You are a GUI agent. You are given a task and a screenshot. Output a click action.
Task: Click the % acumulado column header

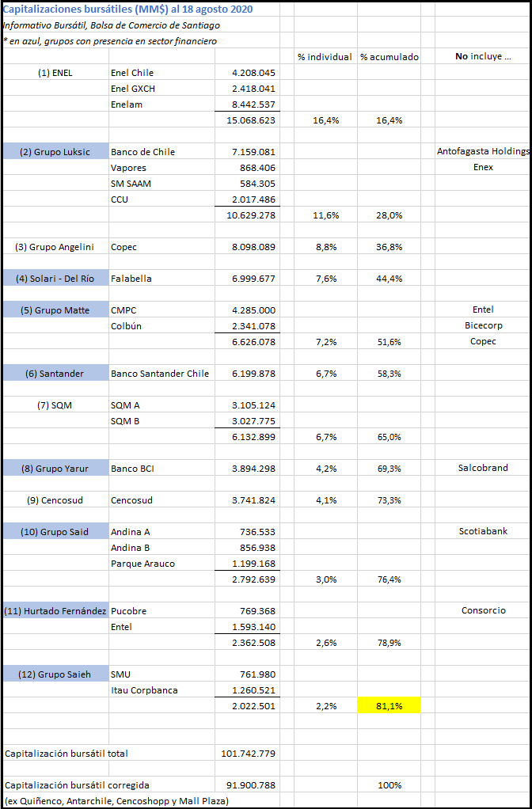click(x=389, y=57)
